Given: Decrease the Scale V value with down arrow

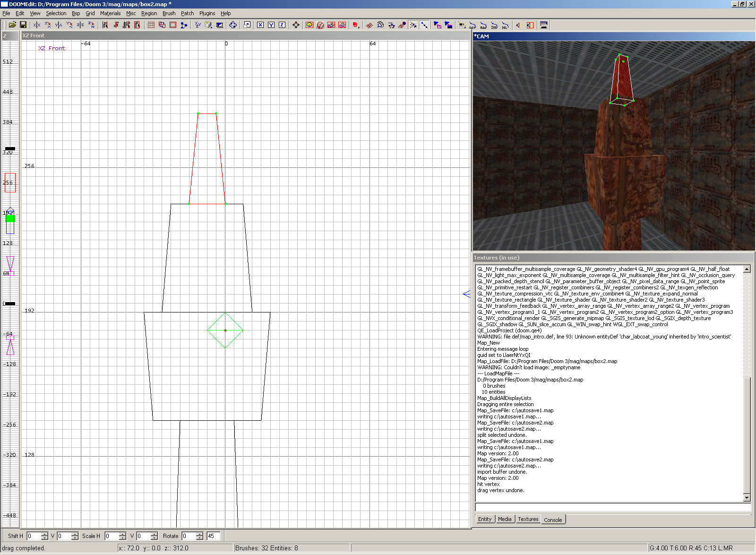Looking at the screenshot, I should (x=154, y=538).
